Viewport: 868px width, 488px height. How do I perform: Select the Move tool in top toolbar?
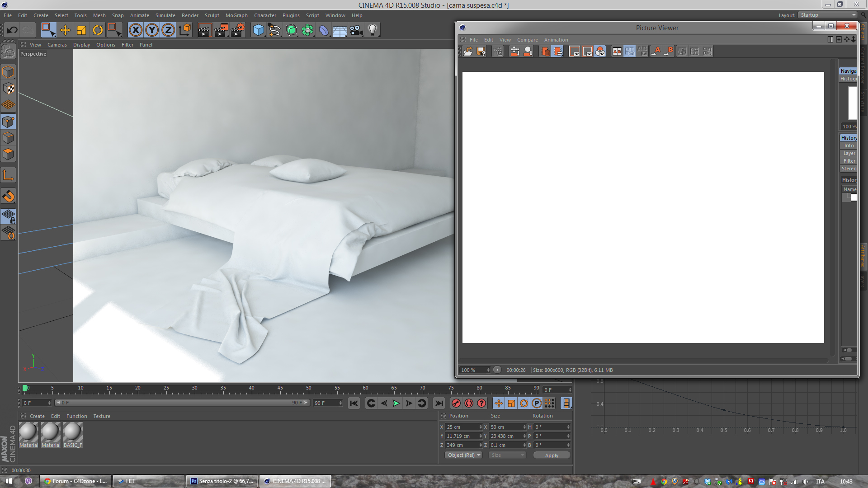(65, 30)
